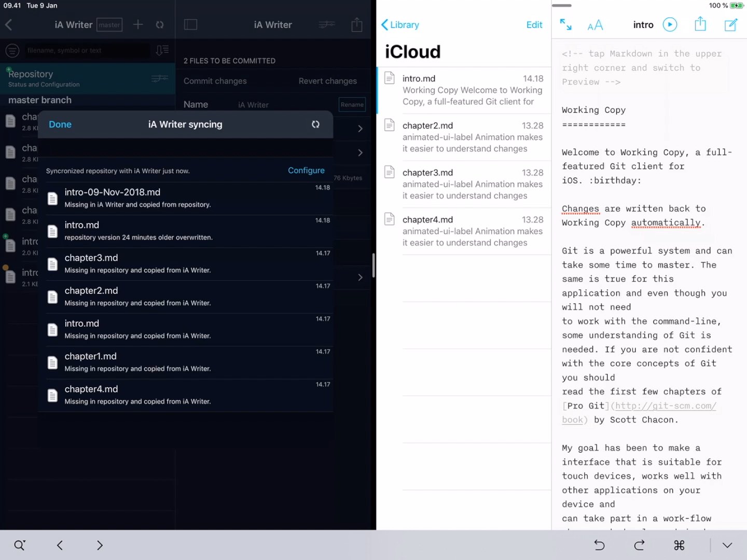
Task: Expand second disclosure chevron in repository details
Action: [x=360, y=152]
